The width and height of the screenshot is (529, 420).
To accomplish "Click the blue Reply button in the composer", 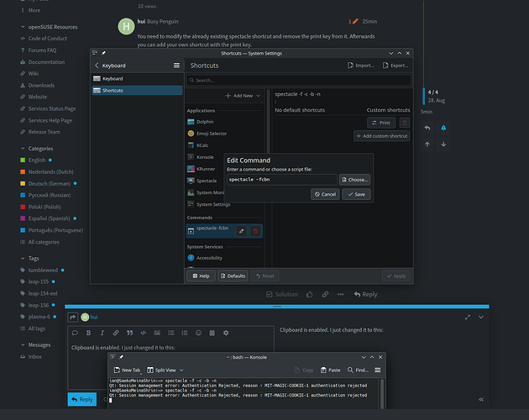I will click(x=82, y=399).
